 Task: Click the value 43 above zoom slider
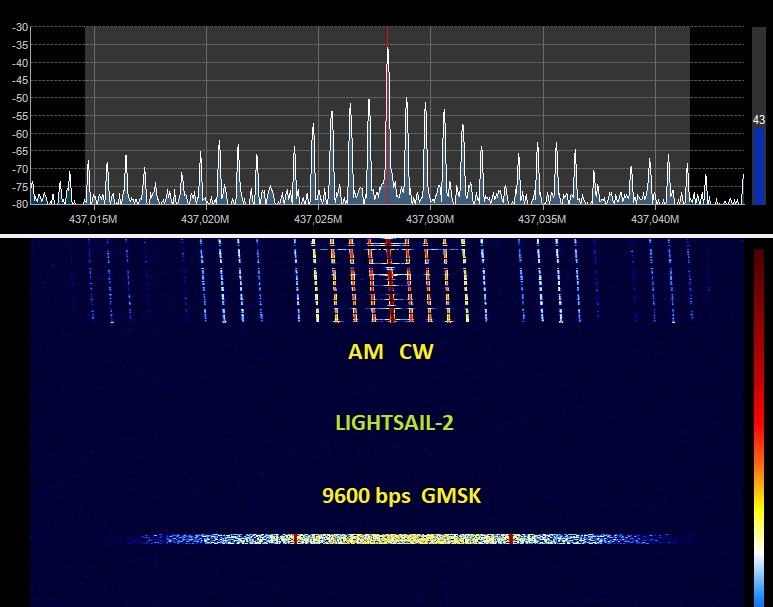pyautogui.click(x=759, y=120)
